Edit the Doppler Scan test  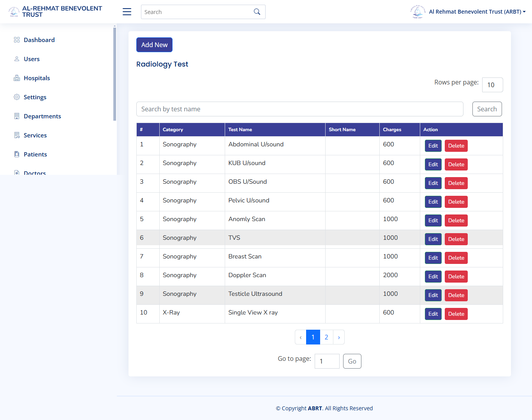pyautogui.click(x=433, y=276)
